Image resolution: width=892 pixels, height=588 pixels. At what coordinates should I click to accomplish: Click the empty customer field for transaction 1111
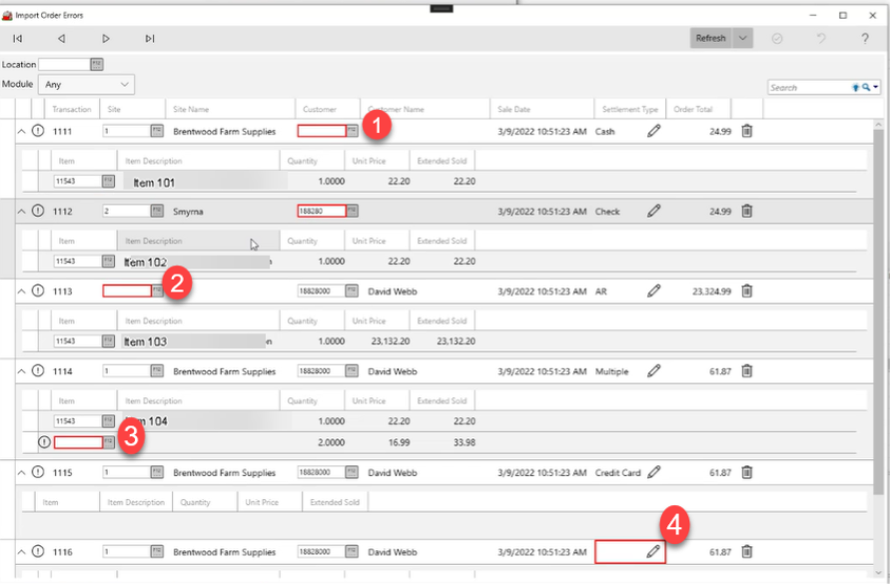pyautogui.click(x=321, y=131)
